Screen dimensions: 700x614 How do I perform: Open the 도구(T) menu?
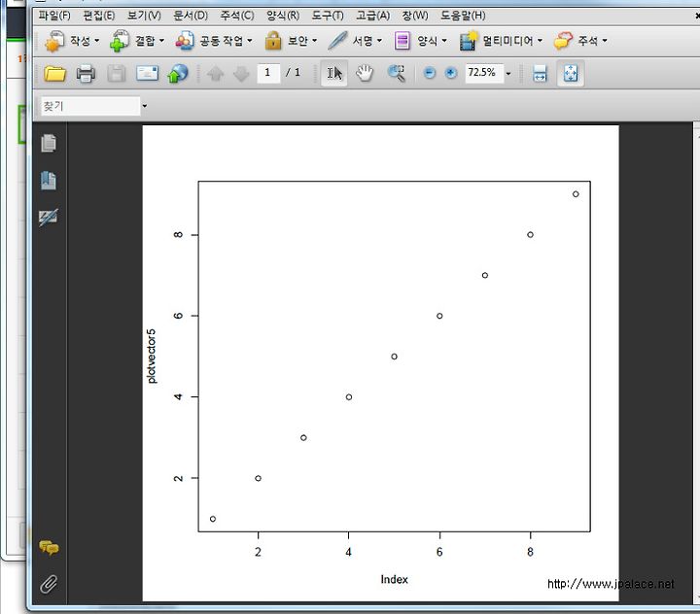[x=328, y=16]
